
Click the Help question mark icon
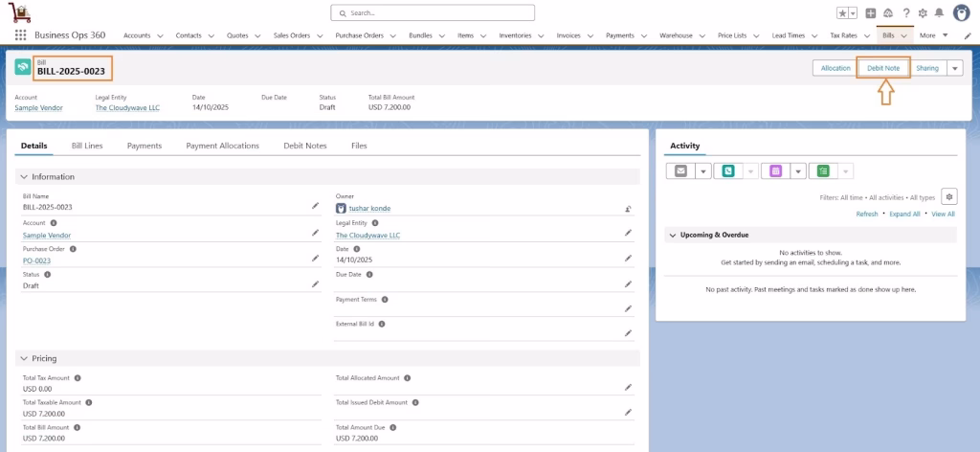905,13
